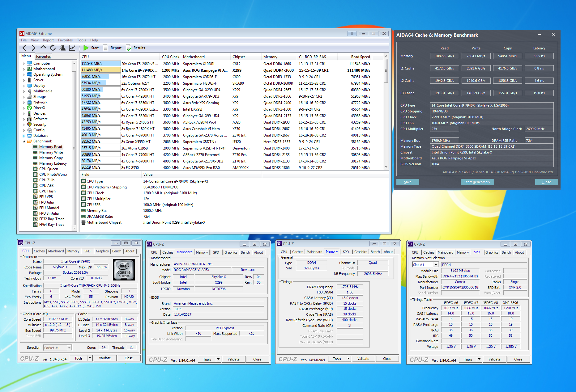Click the graph chart icon in AIDA64 toolbar
Image resolution: width=576 pixels, height=392 pixels.
(72, 48)
